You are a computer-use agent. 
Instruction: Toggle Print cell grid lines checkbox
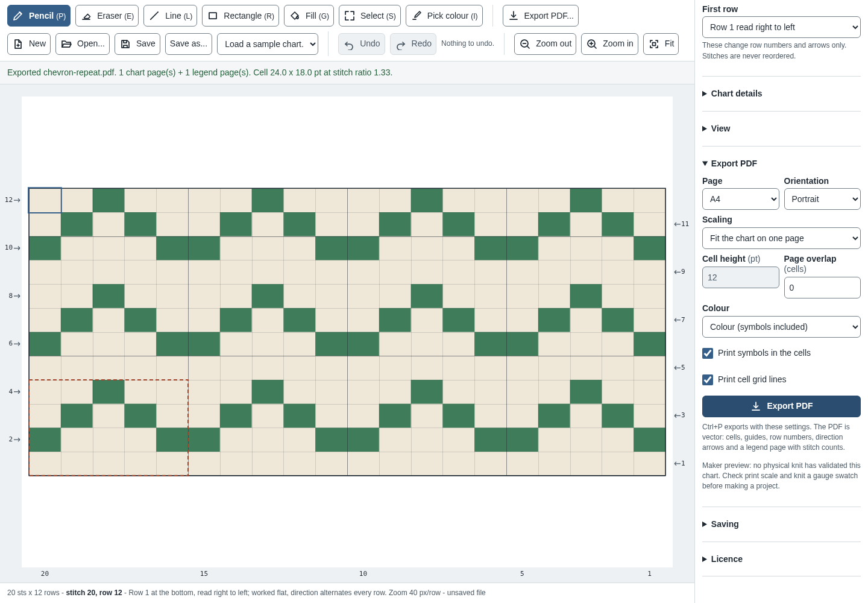coord(708,380)
